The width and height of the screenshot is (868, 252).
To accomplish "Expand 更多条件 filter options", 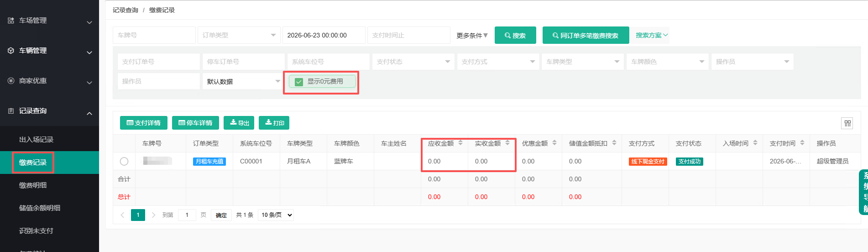I will coord(472,35).
